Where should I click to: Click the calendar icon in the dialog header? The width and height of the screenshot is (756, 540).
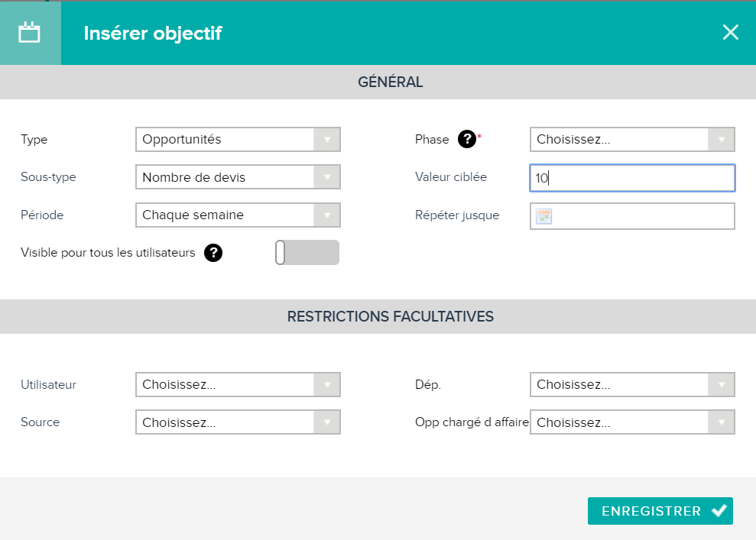click(29, 33)
